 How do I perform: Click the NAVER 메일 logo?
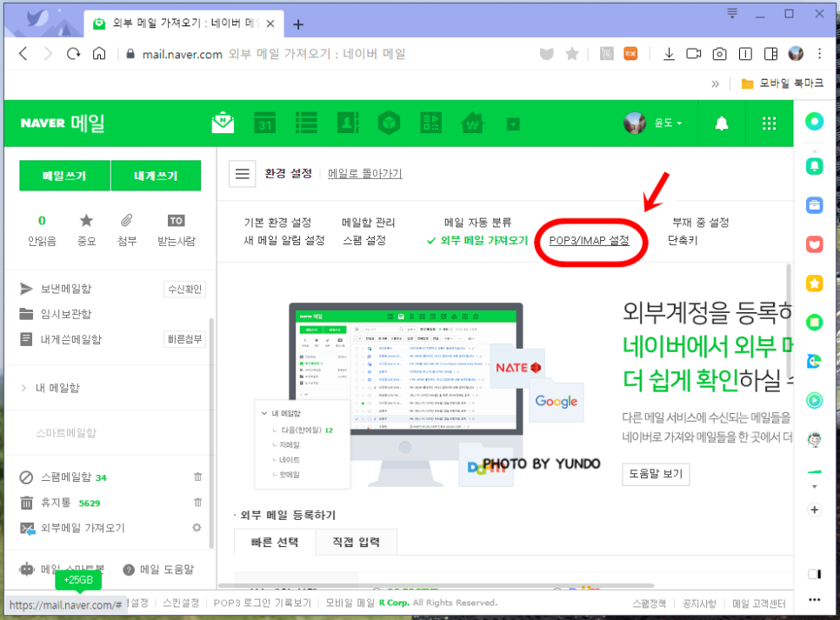click(62, 123)
